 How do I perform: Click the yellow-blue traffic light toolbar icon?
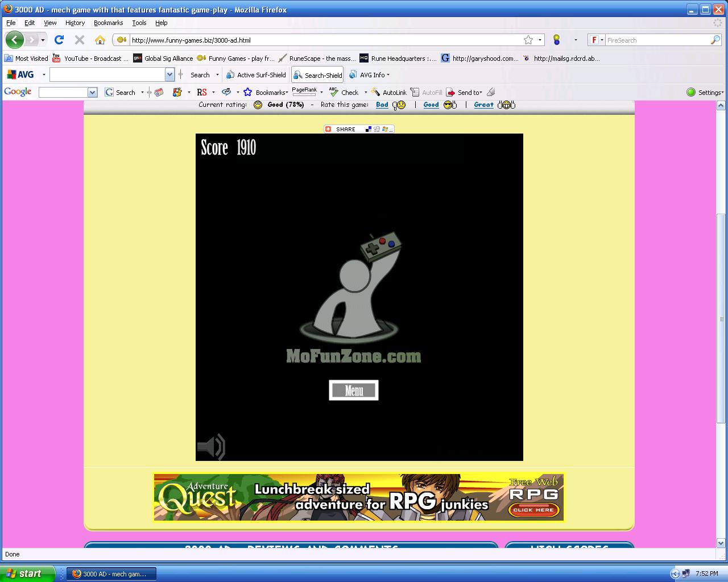coord(556,40)
